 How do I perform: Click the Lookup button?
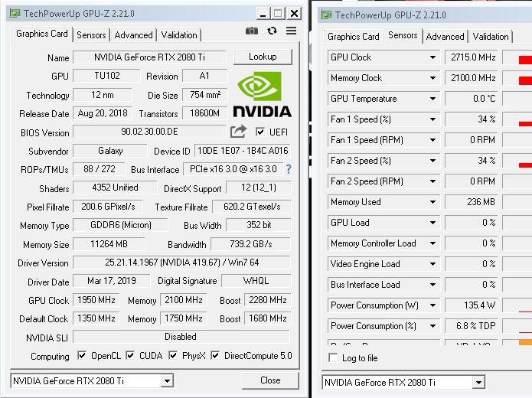(x=263, y=57)
